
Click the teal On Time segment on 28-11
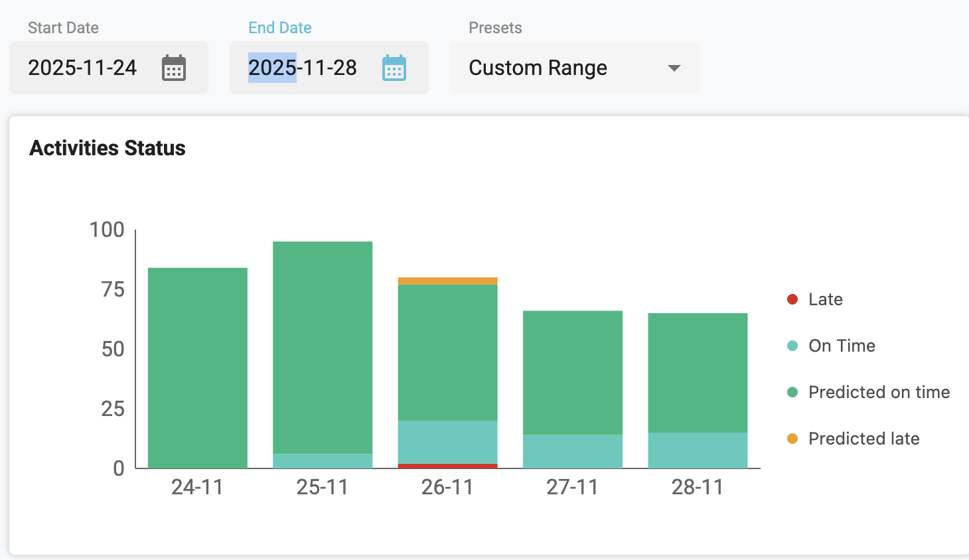point(698,451)
